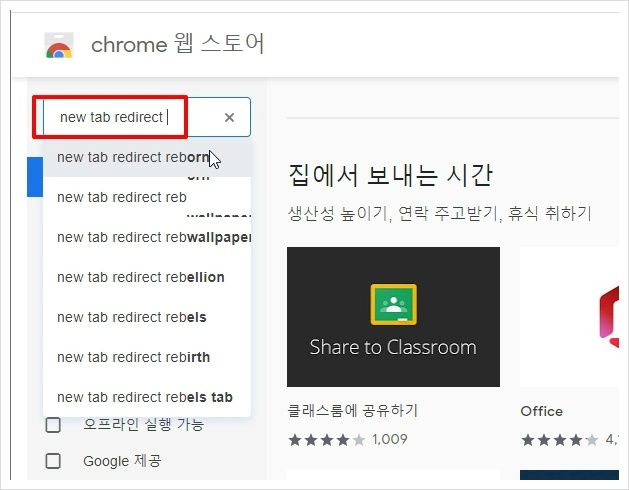Open the Office extension title
Screen dimensions: 629x490
point(542,411)
